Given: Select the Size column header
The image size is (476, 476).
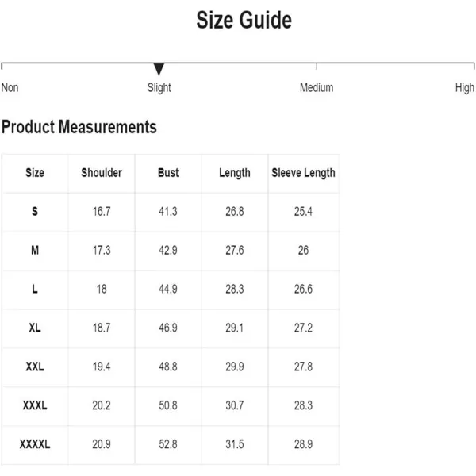Looking at the screenshot, I should coord(35,172).
